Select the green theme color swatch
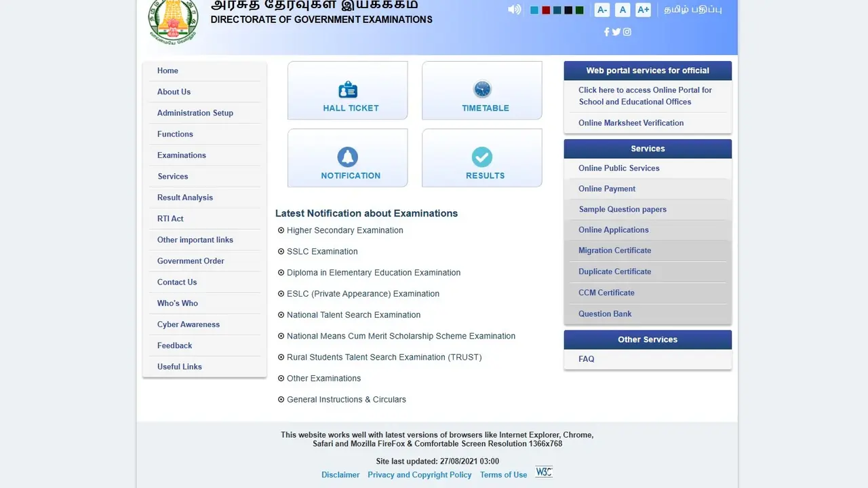 (578, 10)
